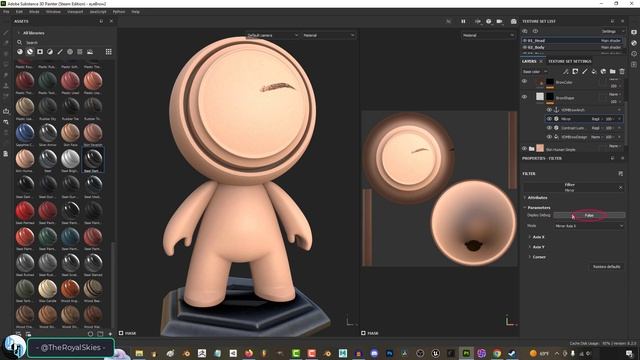Screen dimensions: 640x360
Task: Add a mask using Layers toolbar icon
Action: click(x=575, y=71)
